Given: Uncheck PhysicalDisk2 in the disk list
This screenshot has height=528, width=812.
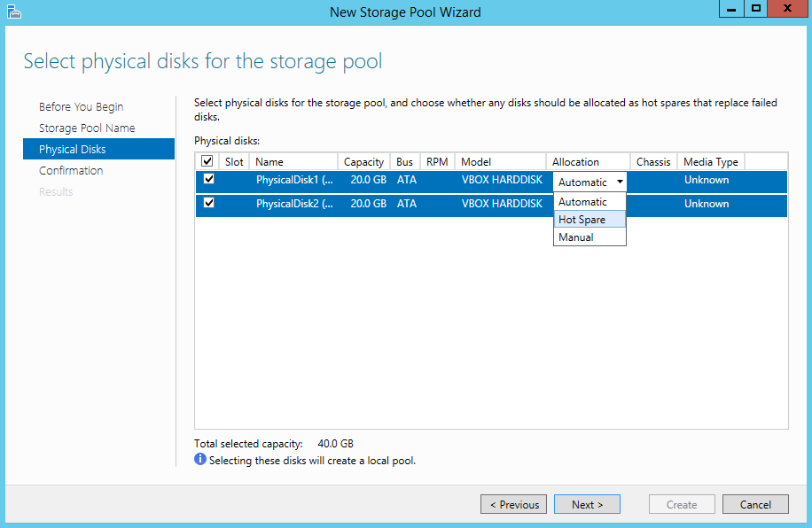Looking at the screenshot, I should [207, 204].
